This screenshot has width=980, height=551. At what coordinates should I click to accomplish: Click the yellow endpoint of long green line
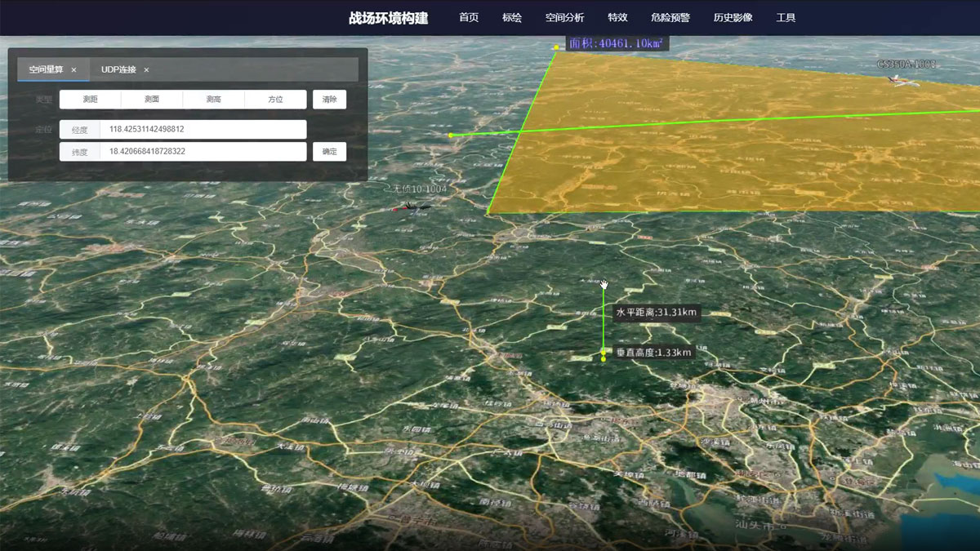point(450,136)
